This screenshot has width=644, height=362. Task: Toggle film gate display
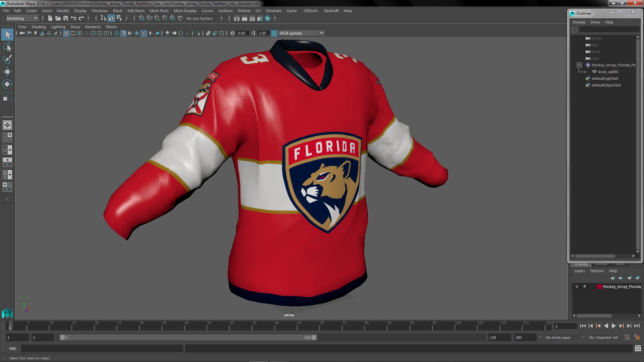click(x=73, y=33)
